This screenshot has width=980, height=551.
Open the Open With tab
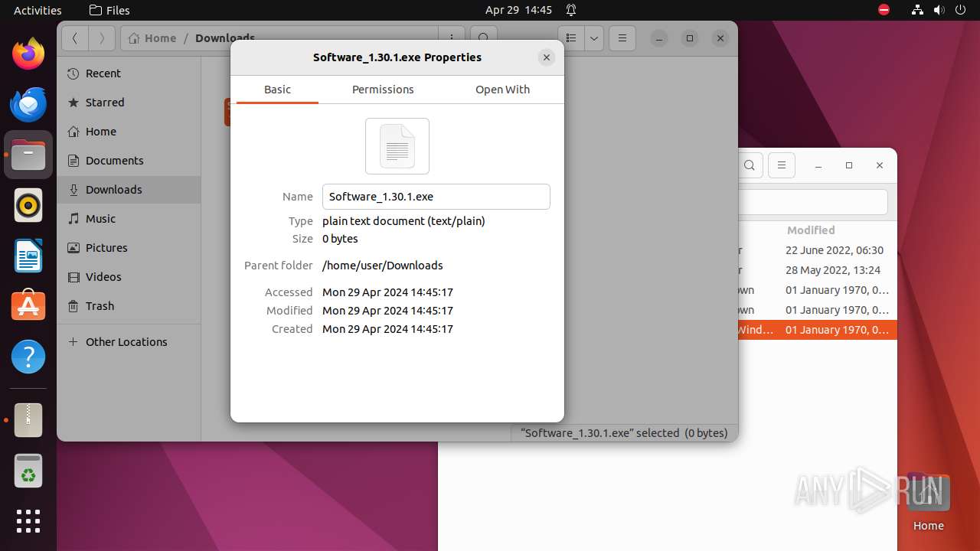click(502, 90)
